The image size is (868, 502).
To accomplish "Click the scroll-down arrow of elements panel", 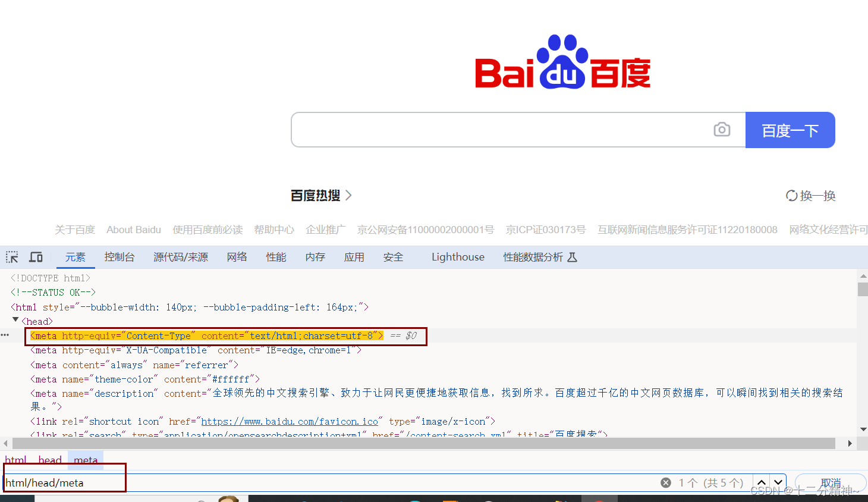I will (x=863, y=429).
